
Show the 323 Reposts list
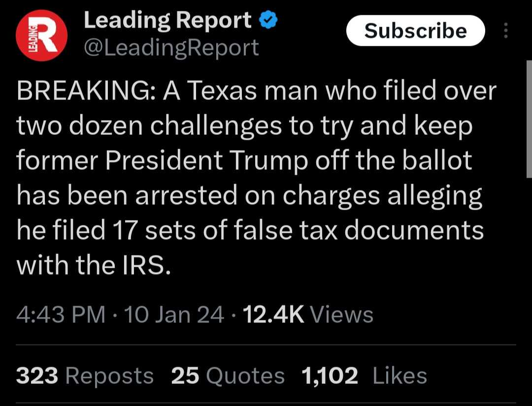coord(85,376)
